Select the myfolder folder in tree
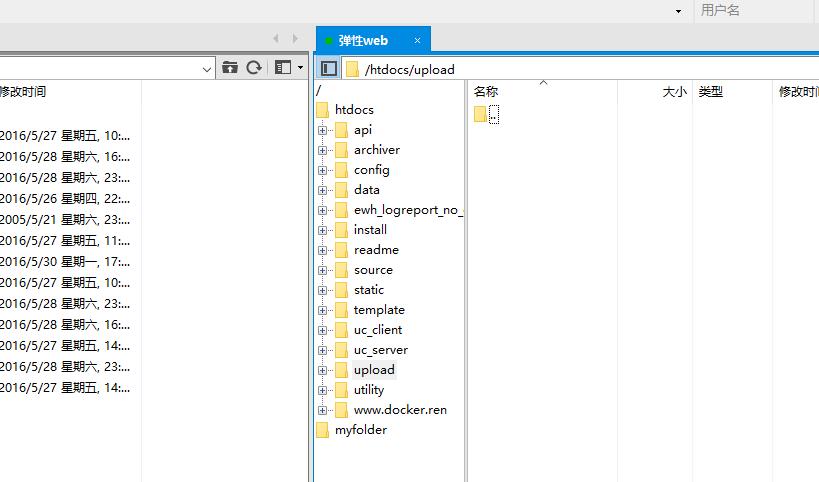Viewport: 819px width, 482px height. click(360, 430)
